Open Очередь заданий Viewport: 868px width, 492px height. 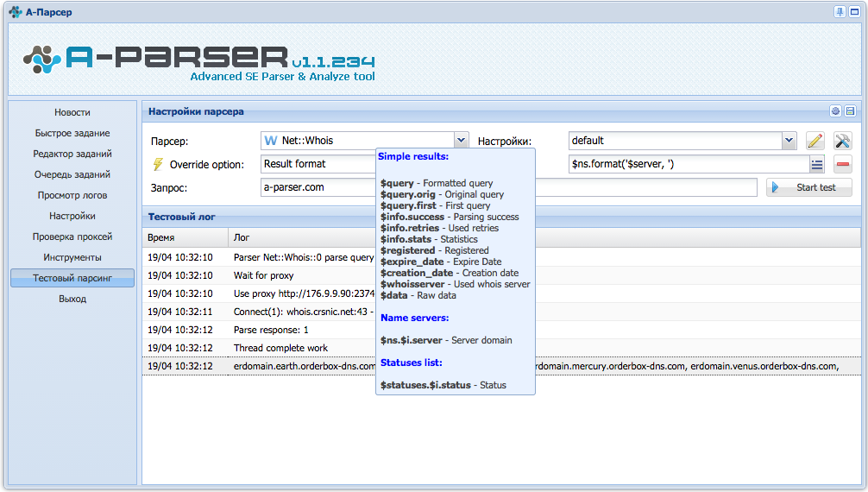pyautogui.click(x=72, y=174)
